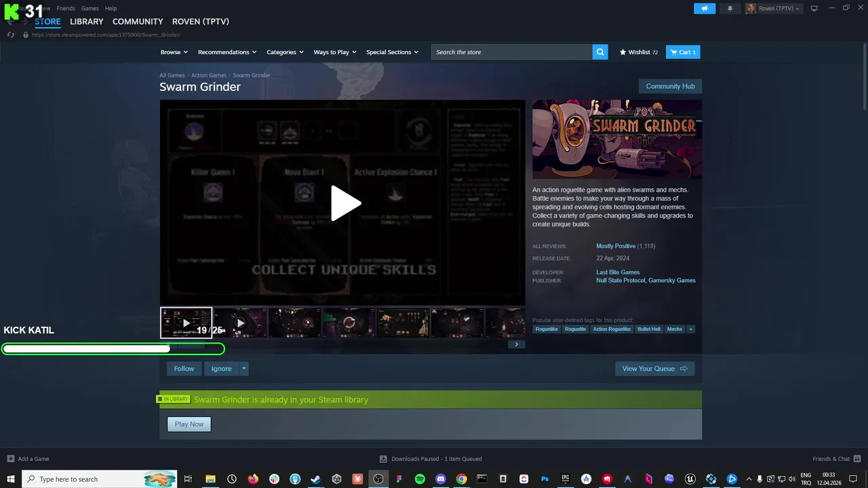Play the trailer with the big play button

point(345,203)
